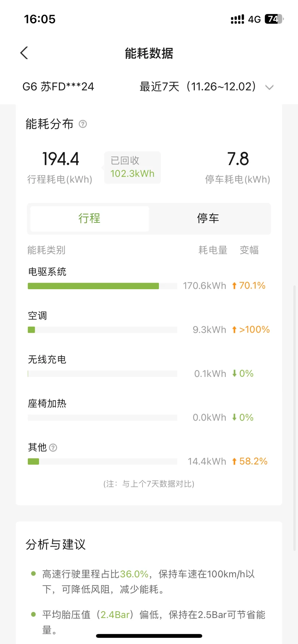Image resolution: width=298 pixels, height=644 pixels.
Task: Tap the signal strength bars icon
Action: click(237, 19)
